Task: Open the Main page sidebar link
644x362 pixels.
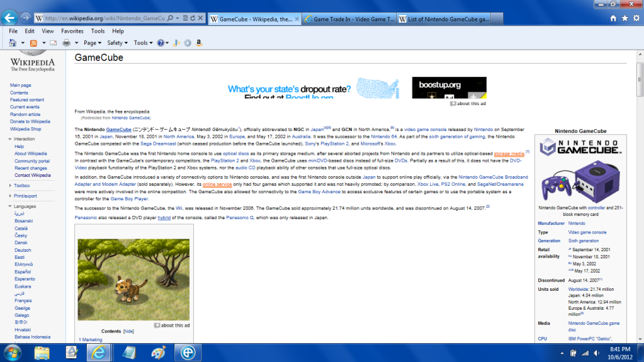Action: (21, 85)
